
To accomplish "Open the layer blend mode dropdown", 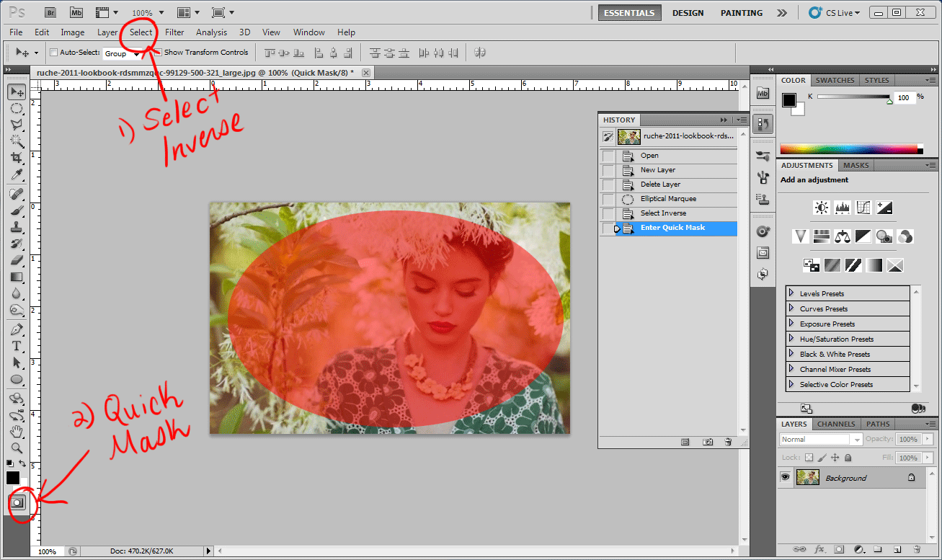I will pyautogui.click(x=821, y=439).
